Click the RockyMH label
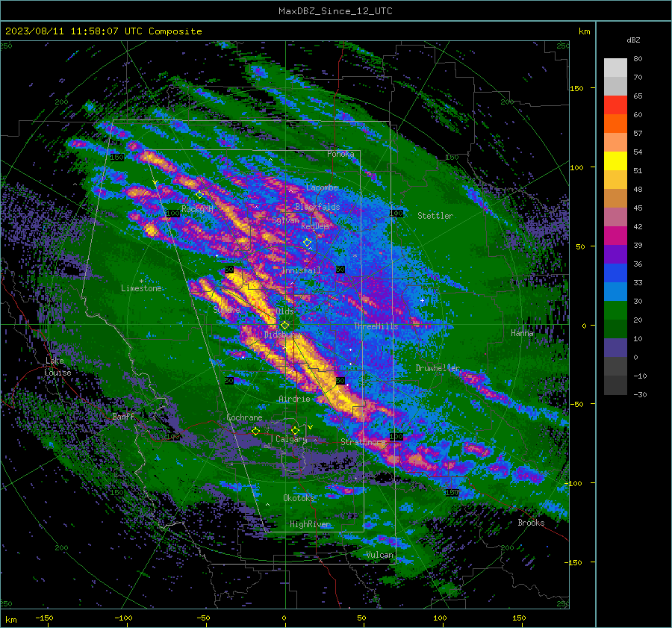 (x=198, y=209)
